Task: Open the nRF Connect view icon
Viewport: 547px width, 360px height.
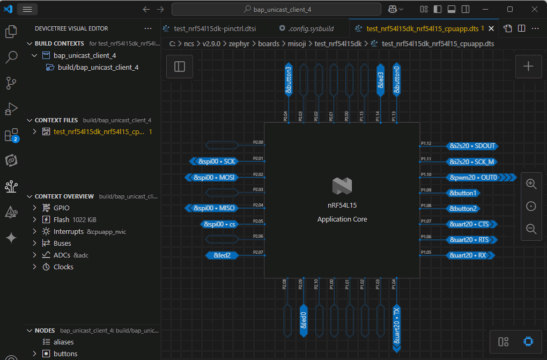Action: pyautogui.click(x=11, y=160)
